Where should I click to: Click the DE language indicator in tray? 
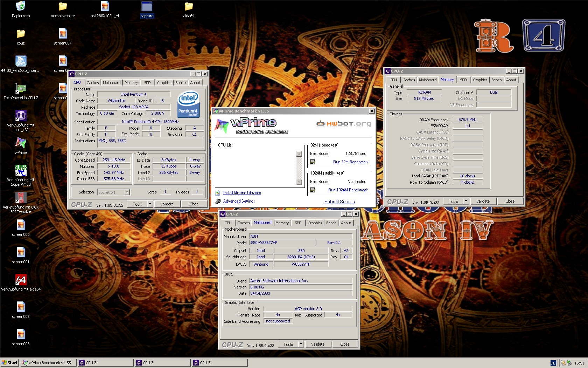pyautogui.click(x=553, y=363)
